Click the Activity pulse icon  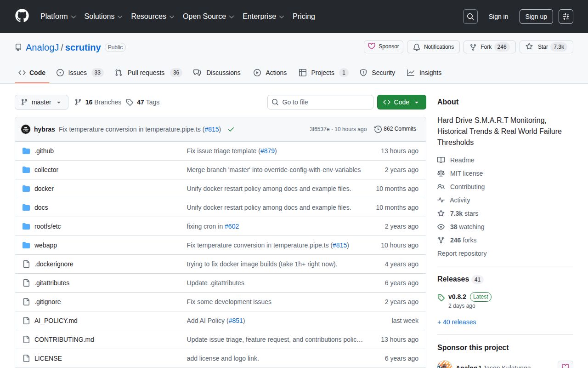coord(441,200)
